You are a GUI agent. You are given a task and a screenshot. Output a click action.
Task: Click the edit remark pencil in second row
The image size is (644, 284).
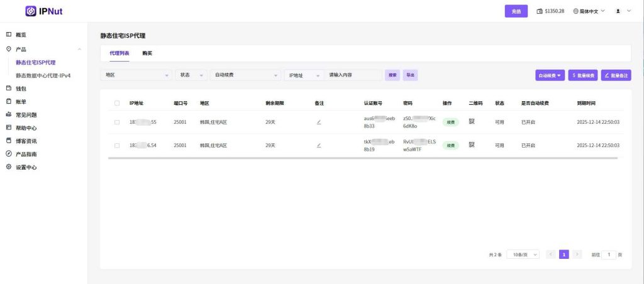[x=319, y=145]
